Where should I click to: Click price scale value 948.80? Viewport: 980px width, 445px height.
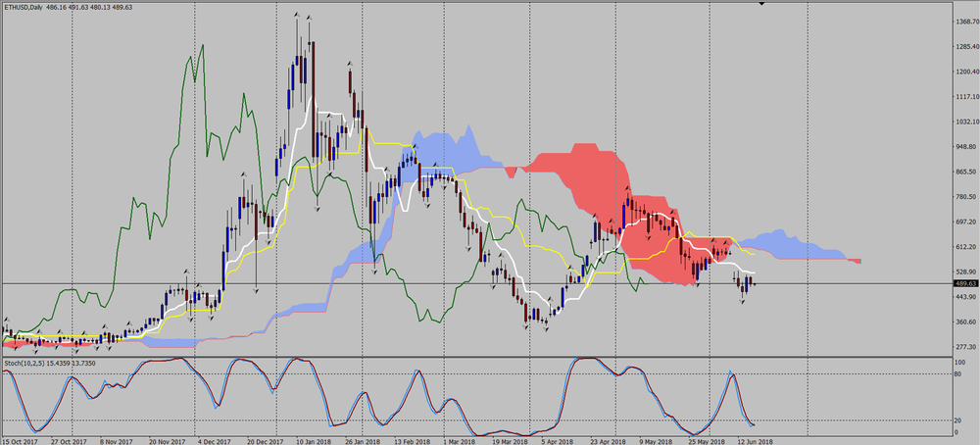click(966, 147)
